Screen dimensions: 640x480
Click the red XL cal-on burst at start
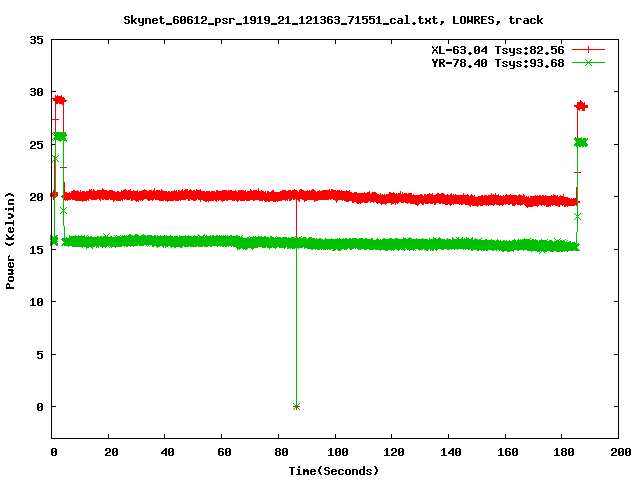pos(60,100)
